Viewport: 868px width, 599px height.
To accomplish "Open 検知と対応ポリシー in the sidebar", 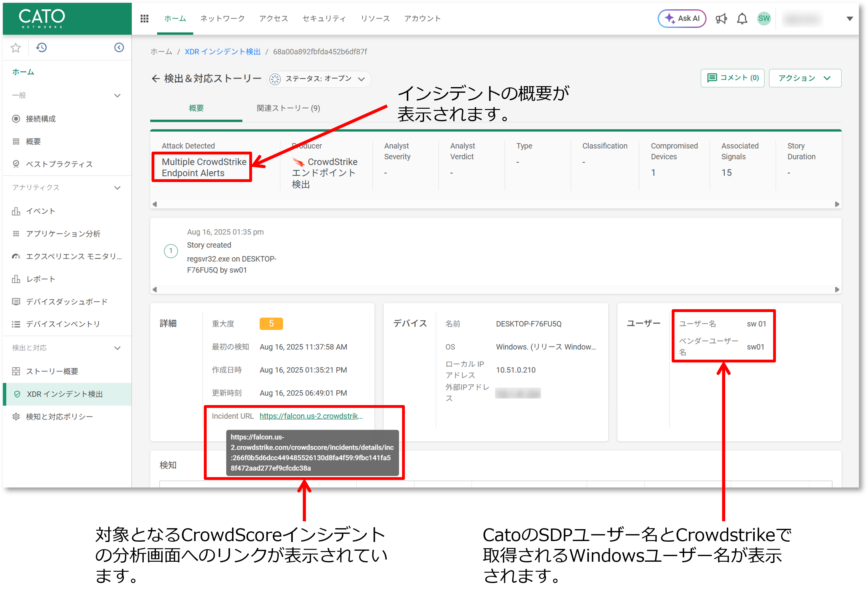I will [x=59, y=417].
